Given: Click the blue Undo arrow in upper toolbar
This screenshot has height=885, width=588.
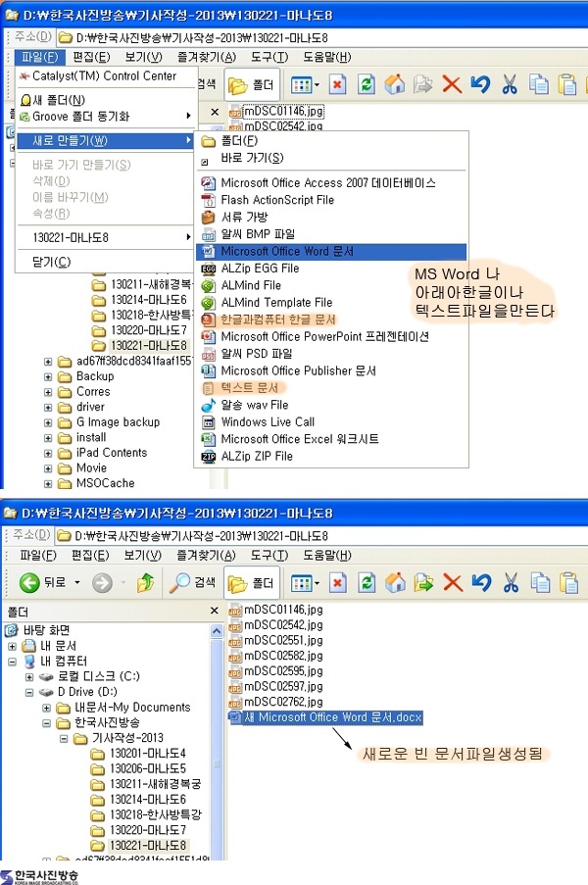Looking at the screenshot, I should (x=480, y=84).
